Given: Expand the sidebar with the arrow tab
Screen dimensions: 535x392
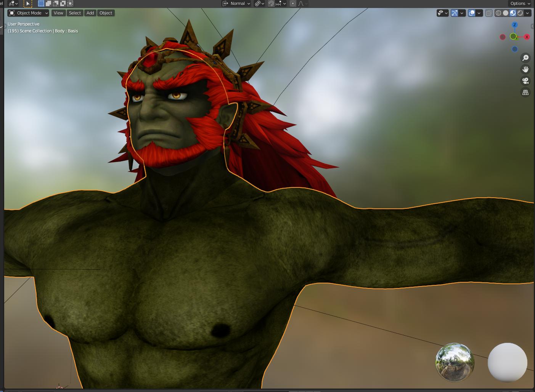Looking at the screenshot, I should (x=533, y=26).
